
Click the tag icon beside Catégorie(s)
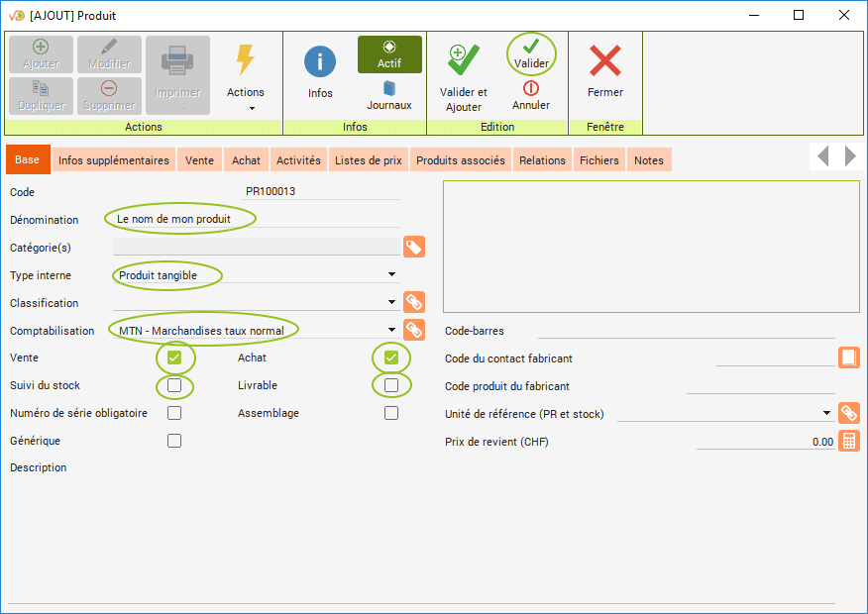coord(414,247)
